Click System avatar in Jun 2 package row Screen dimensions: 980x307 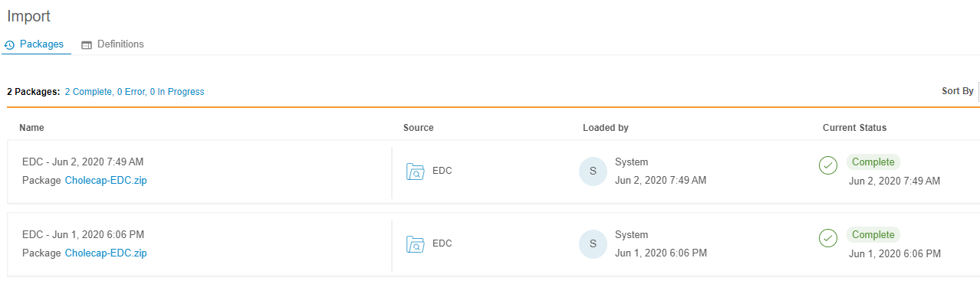tap(593, 171)
